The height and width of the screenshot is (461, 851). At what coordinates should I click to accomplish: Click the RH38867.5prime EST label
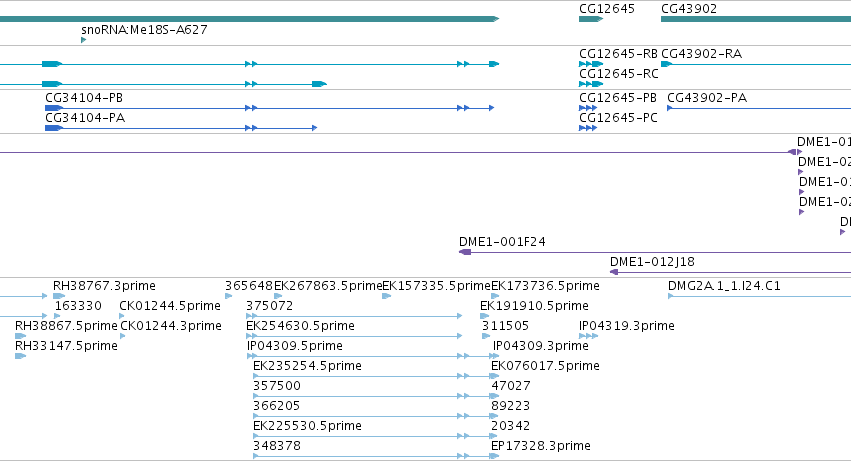tap(66, 326)
